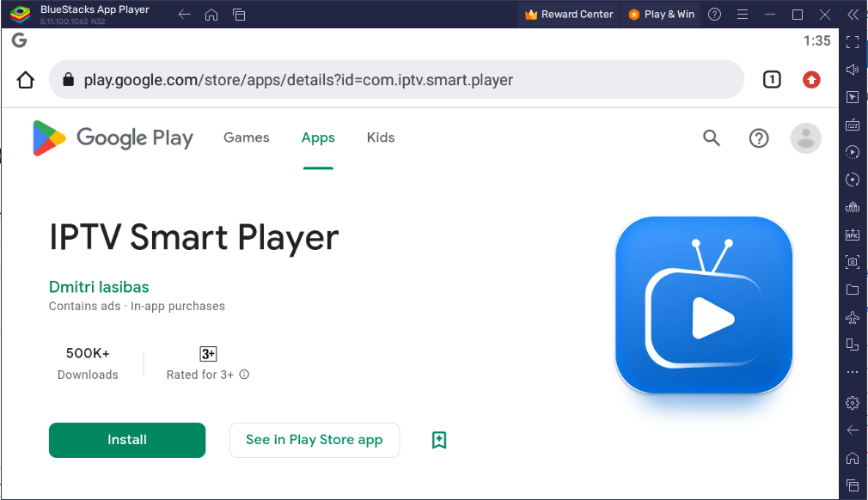This screenshot has width=868, height=500.
Task: Open BlueStacks settings gear icon
Action: [x=853, y=403]
